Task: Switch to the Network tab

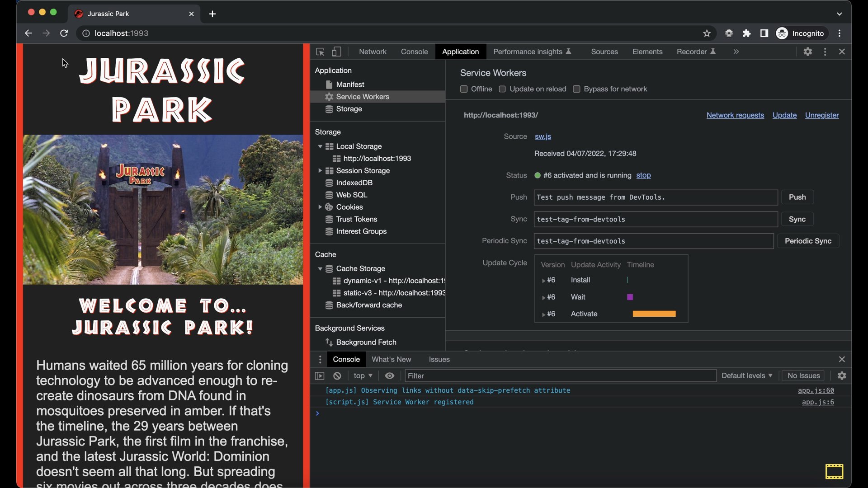Action: click(373, 52)
